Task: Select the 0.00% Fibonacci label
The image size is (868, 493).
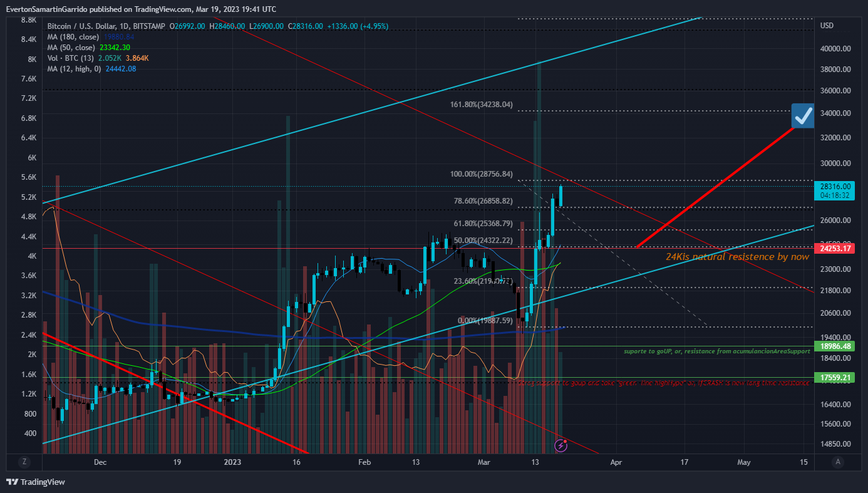Action: 485,321
